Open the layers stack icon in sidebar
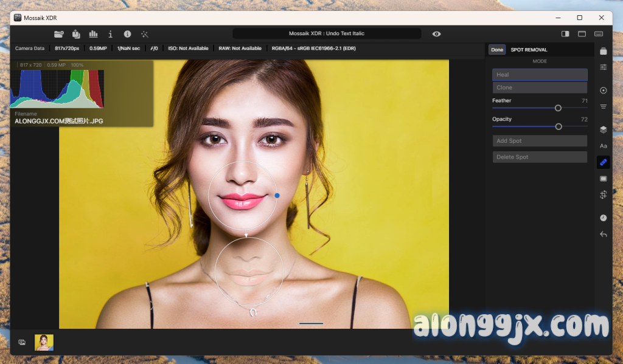This screenshot has height=364, width=623. point(603,129)
